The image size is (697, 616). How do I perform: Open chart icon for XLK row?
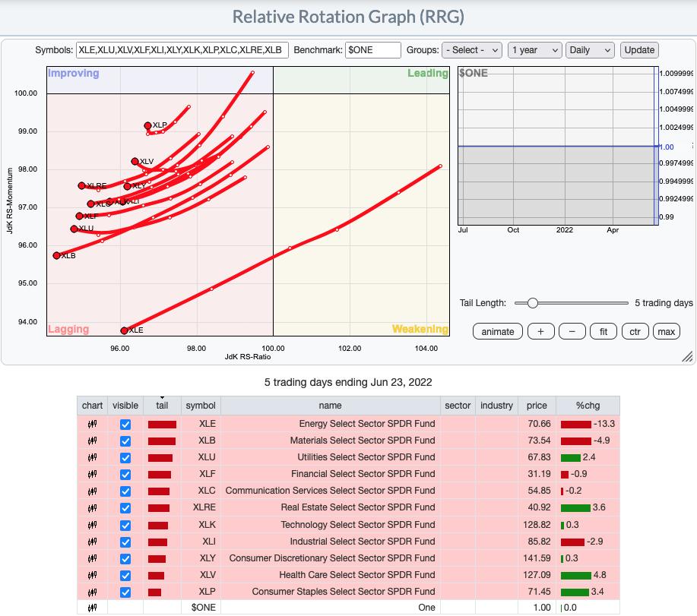92,525
